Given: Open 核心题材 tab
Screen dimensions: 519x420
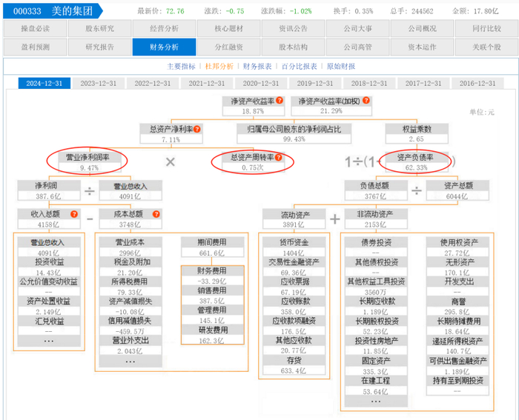Looking at the screenshot, I should pyautogui.click(x=228, y=28).
